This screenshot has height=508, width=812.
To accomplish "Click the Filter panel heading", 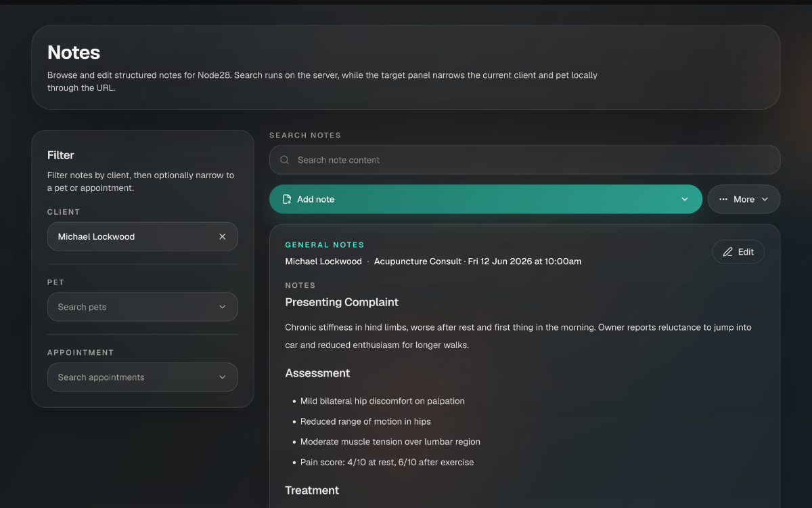I will [x=61, y=155].
